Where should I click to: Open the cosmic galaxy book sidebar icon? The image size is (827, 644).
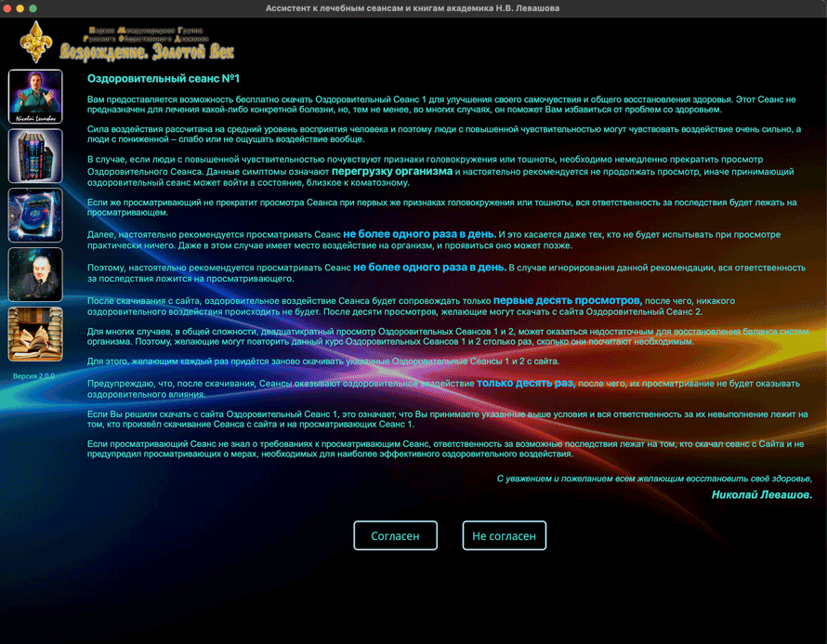click(35, 215)
